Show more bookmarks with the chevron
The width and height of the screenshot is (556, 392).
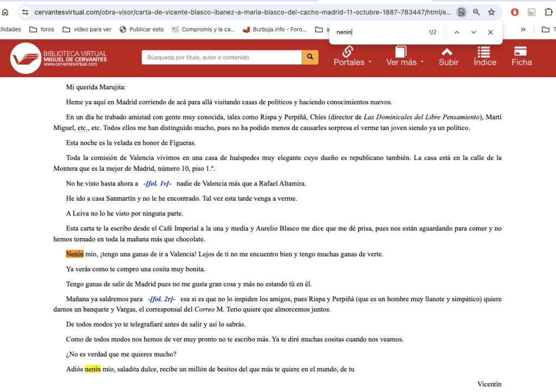(x=523, y=29)
